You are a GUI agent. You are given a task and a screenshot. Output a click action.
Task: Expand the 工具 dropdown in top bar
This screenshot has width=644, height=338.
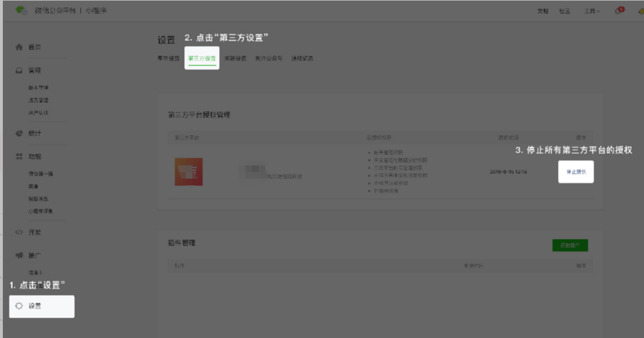(591, 11)
